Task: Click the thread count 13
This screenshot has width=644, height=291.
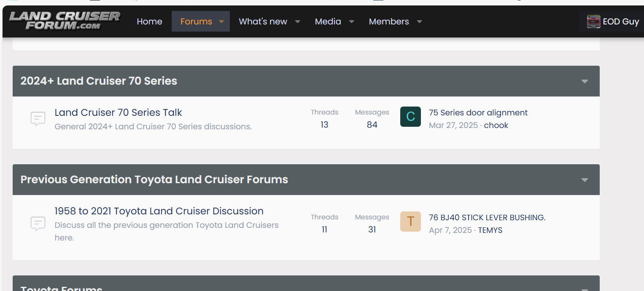Action: tap(324, 125)
